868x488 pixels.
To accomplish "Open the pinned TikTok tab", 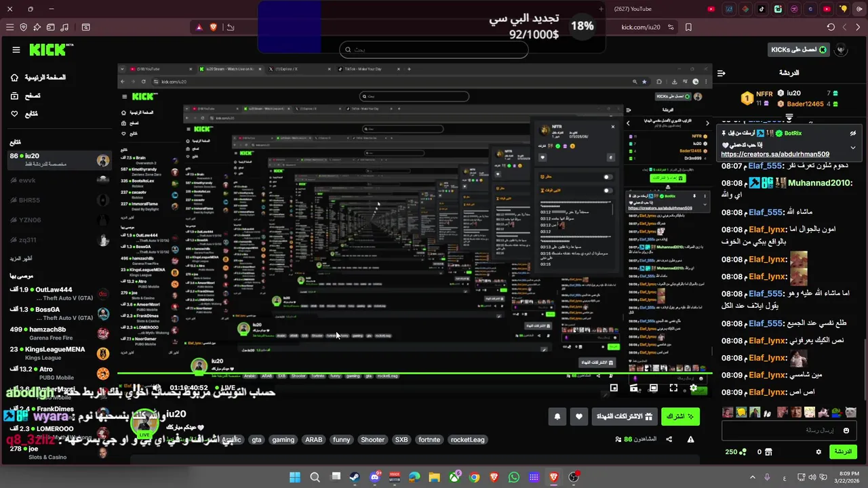I will 762,9.
